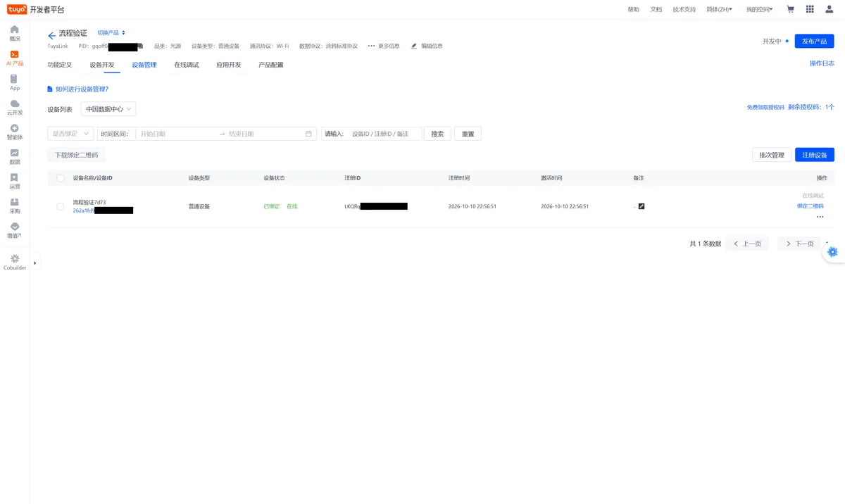Switch to the 在线调试 tab

point(187,65)
